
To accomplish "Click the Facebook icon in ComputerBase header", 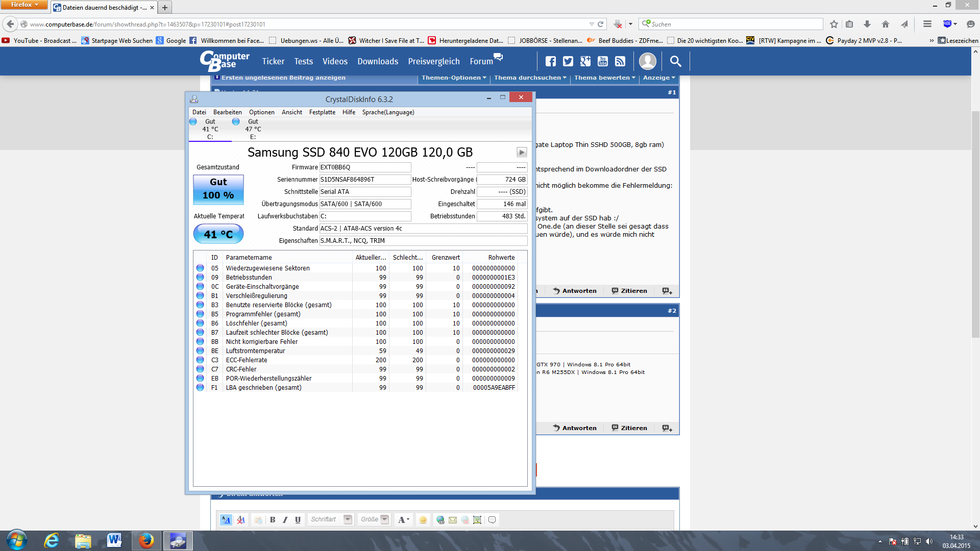I will point(551,62).
